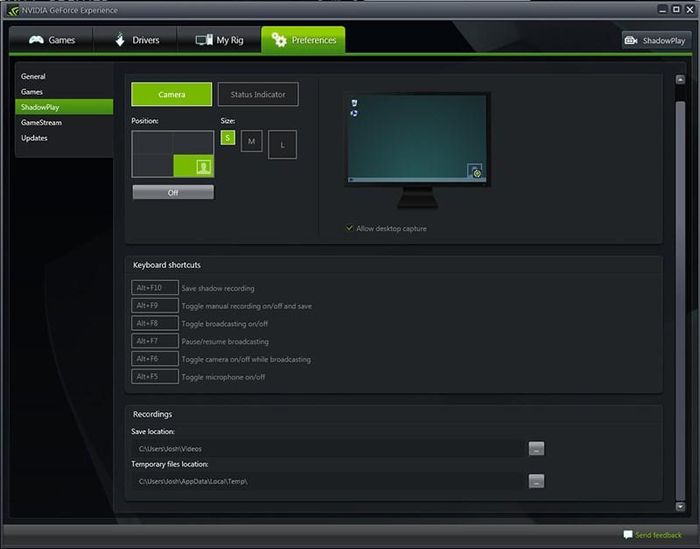Edit the Alt+F10 save shadow recording shortcut

coord(155,288)
